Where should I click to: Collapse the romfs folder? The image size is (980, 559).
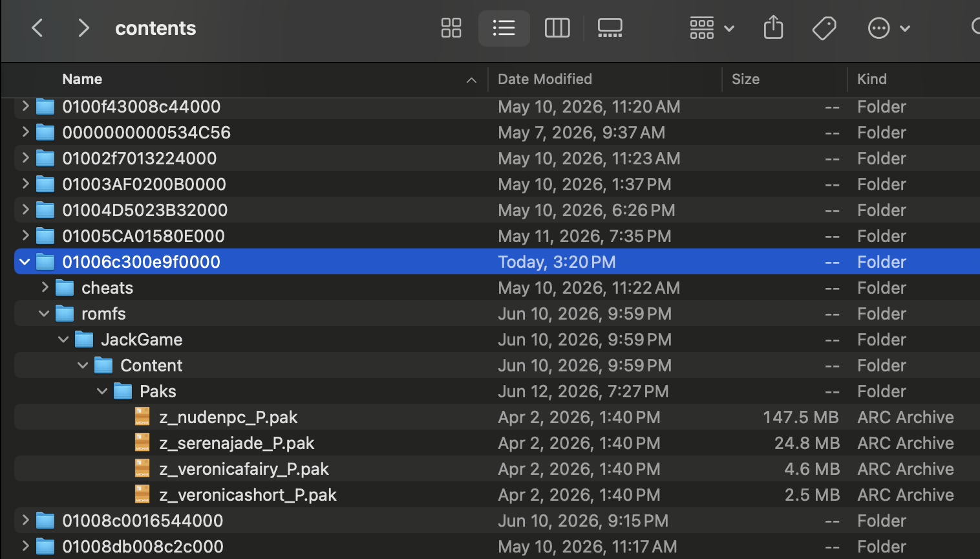44,313
